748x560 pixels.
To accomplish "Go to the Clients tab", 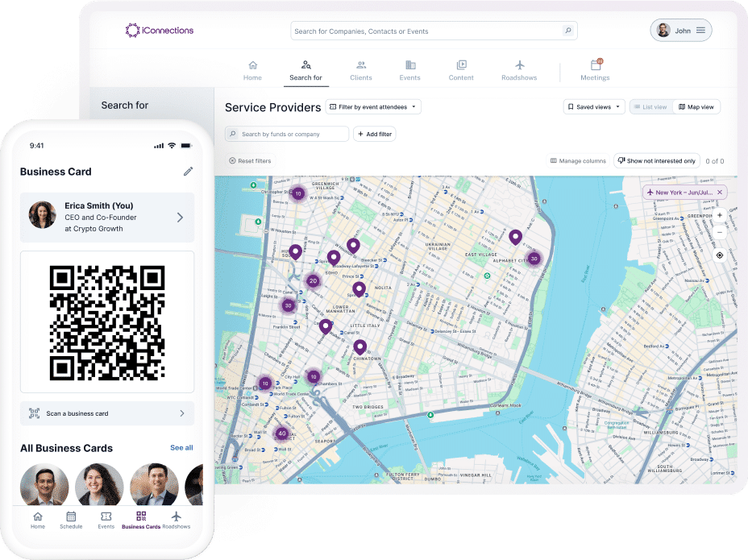I will pyautogui.click(x=361, y=70).
